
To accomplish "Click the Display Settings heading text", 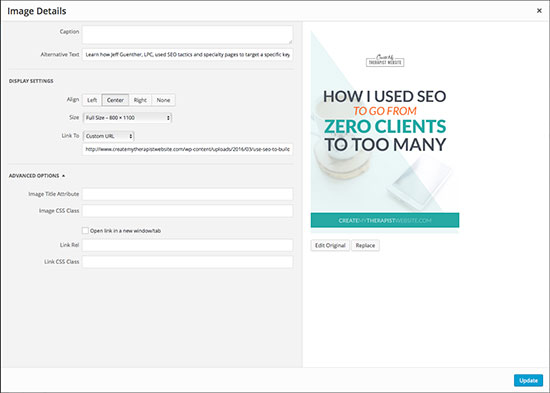I will 31,81.
